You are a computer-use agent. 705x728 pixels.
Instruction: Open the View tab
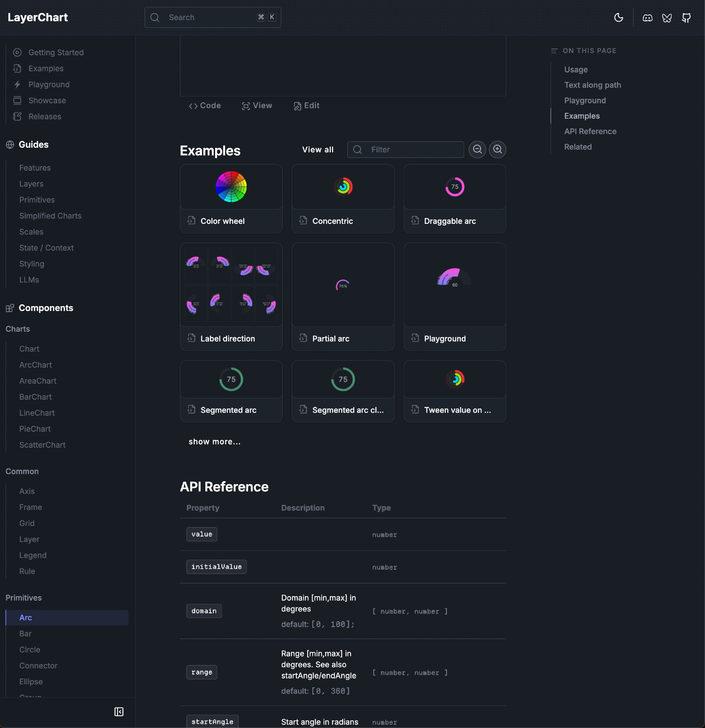point(257,106)
